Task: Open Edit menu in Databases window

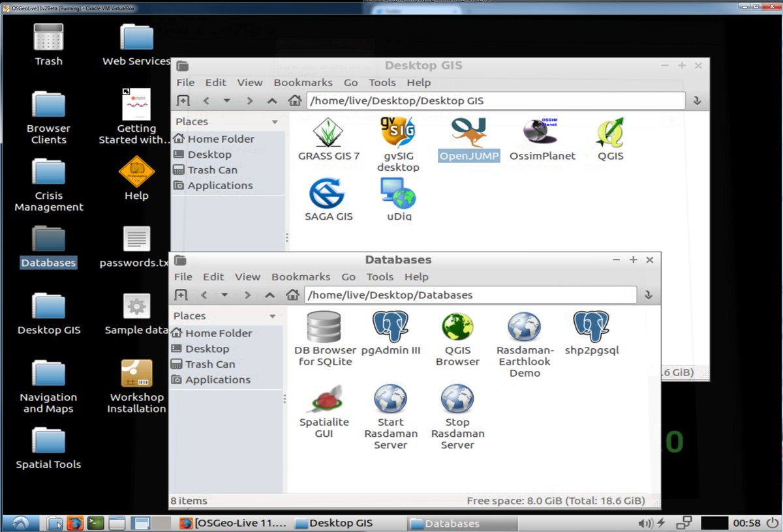Action: pos(213,276)
